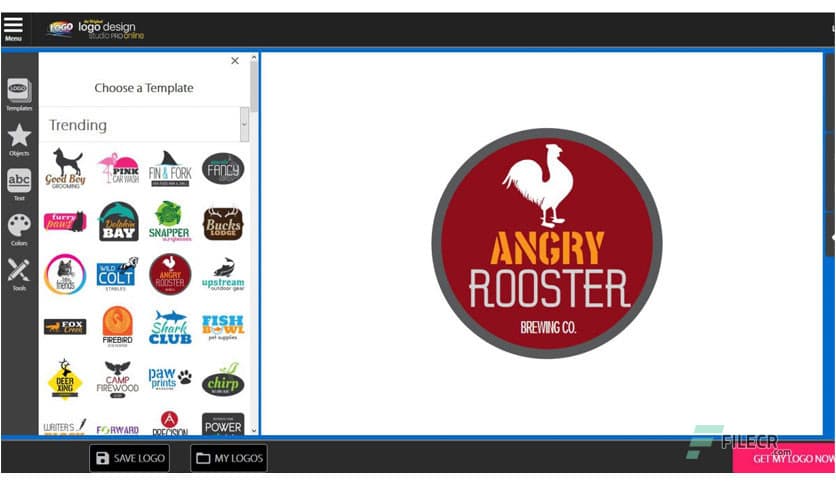This screenshot has width=836, height=484.
Task: Choose the Fish Bowl pet supplies template
Action: click(x=223, y=326)
